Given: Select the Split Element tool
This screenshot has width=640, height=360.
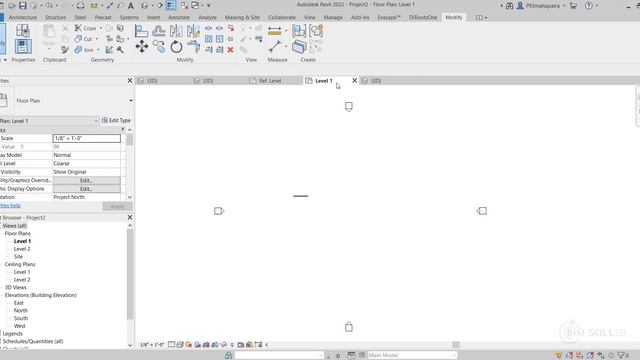Looking at the screenshot, I should tap(209, 28).
